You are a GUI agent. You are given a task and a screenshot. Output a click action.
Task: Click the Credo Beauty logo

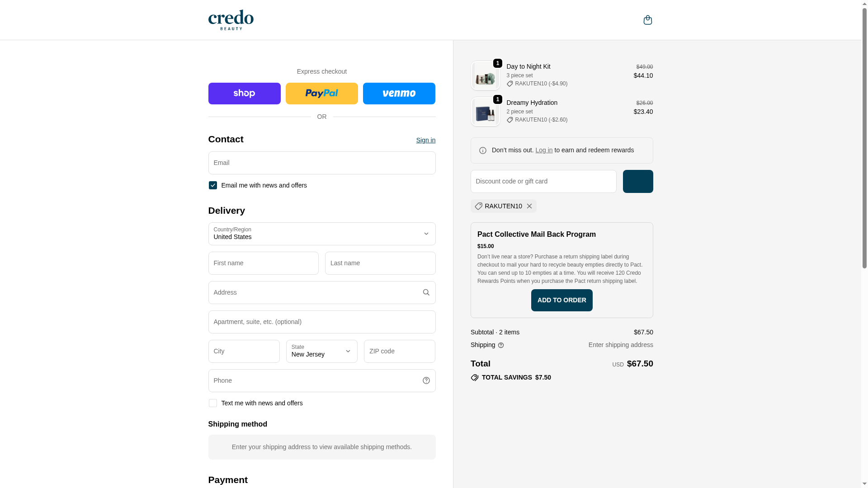click(231, 20)
